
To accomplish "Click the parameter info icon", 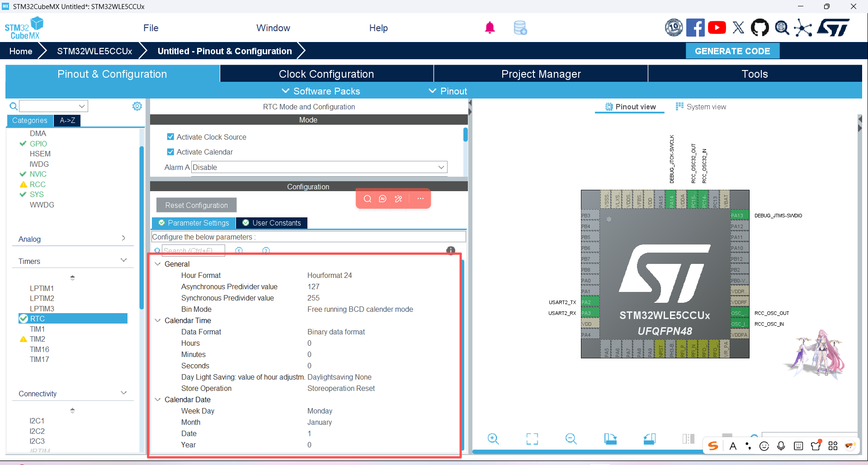I will (x=451, y=250).
